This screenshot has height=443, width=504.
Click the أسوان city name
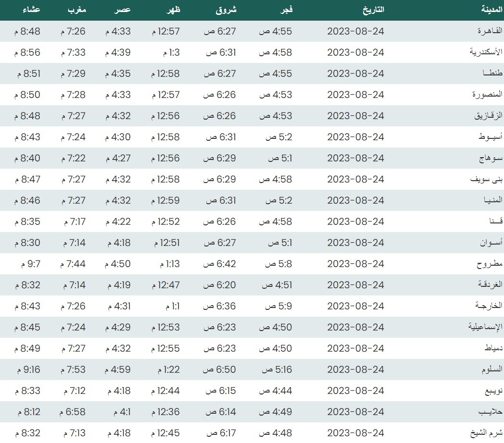pyautogui.click(x=491, y=243)
